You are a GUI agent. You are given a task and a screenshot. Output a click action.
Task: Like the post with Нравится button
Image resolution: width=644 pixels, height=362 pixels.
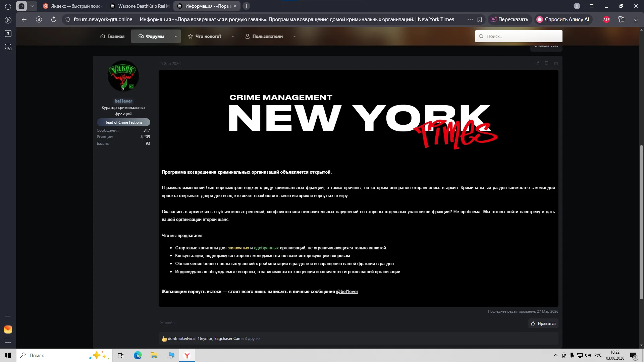(543, 323)
